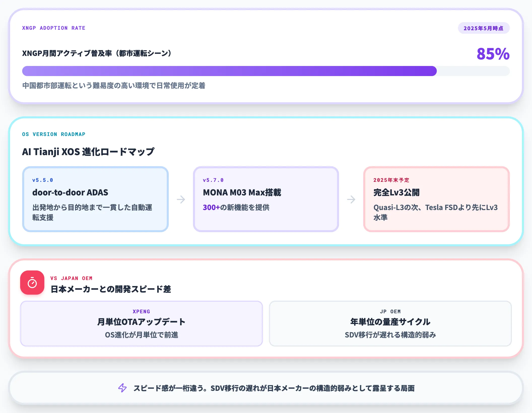Click the bottom スピード感が一桁違う summary banner
This screenshot has height=413, width=532.
[x=266, y=388]
